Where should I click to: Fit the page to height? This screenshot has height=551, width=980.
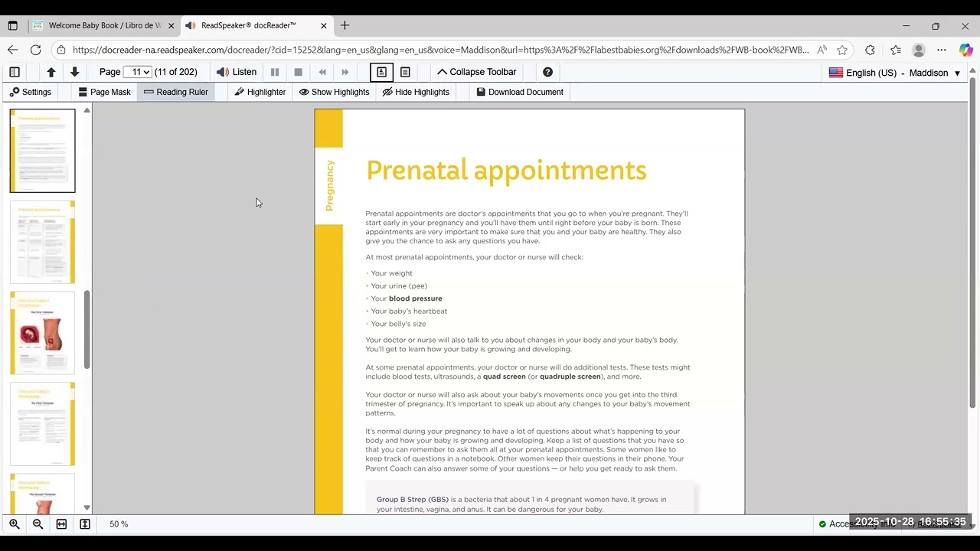click(x=85, y=524)
